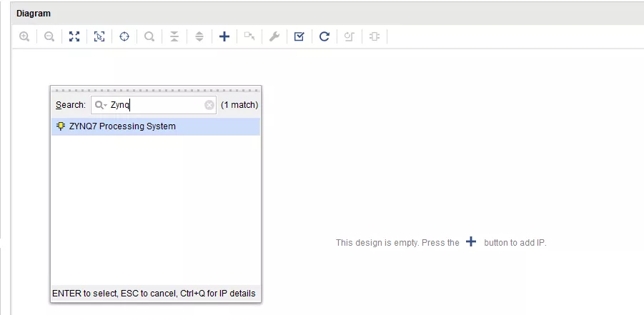Click the Zoom Out toolbar icon
Screen dimensions: 644x315
49,36
